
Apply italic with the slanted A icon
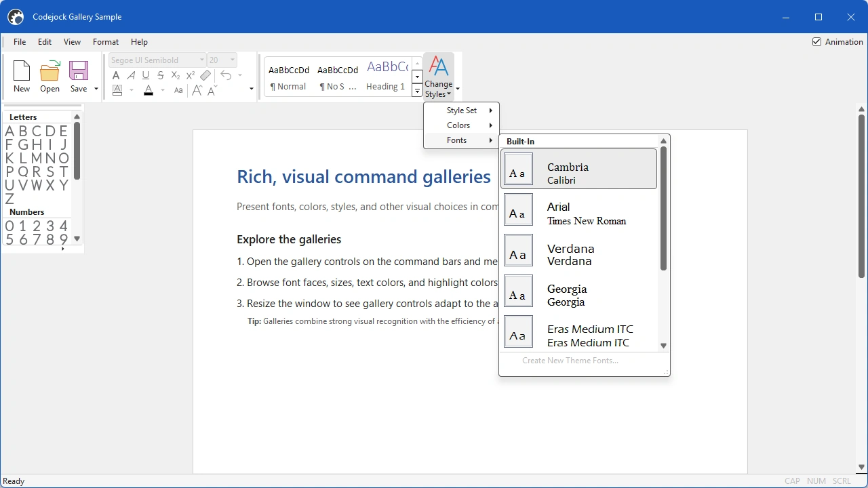131,75
